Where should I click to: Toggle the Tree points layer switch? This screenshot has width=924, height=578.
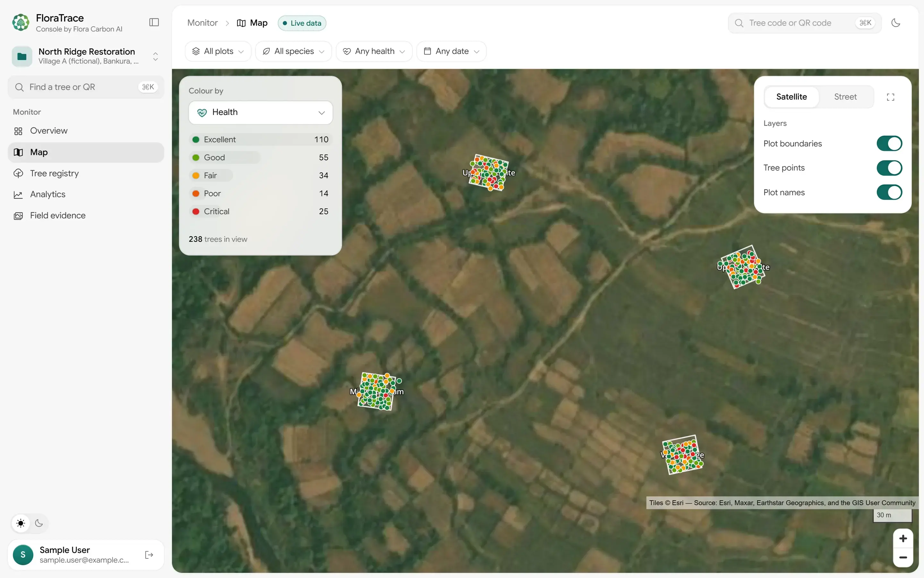coord(889,168)
